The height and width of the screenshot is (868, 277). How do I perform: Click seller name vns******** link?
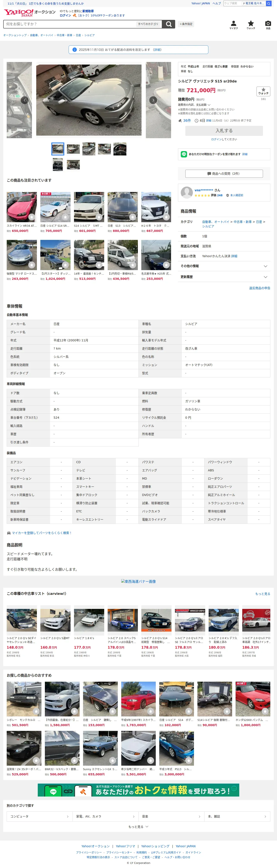[204, 190]
